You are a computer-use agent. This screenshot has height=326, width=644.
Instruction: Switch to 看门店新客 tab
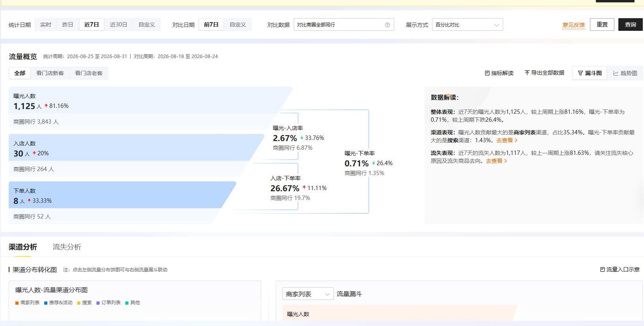tap(50, 73)
